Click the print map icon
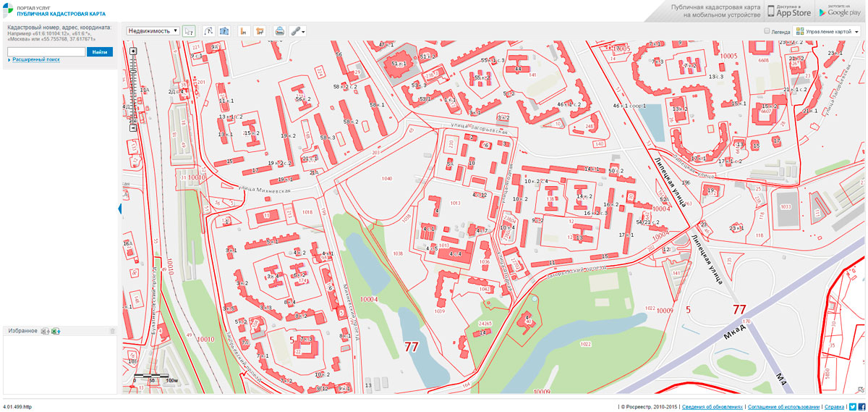The width and height of the screenshot is (868, 412). pyautogui.click(x=279, y=31)
